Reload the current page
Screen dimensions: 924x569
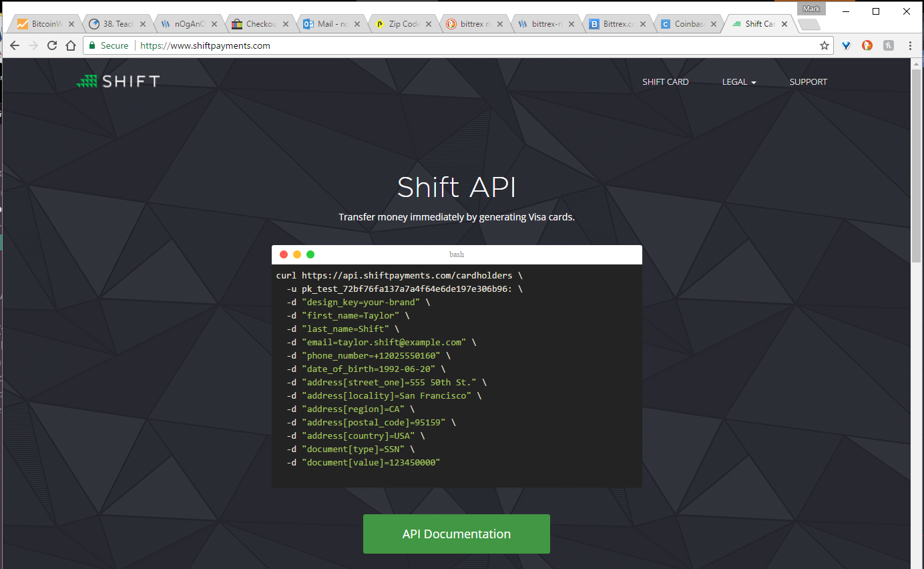[51, 45]
